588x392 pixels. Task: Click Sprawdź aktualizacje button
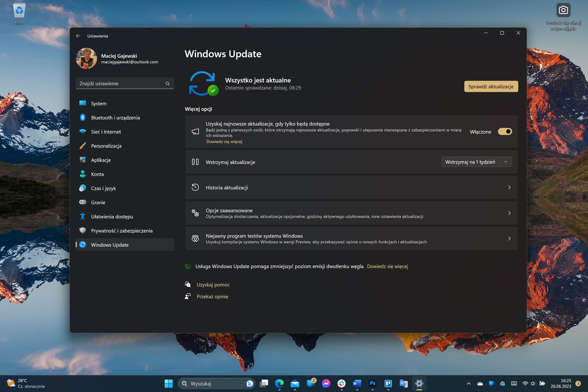pos(491,86)
